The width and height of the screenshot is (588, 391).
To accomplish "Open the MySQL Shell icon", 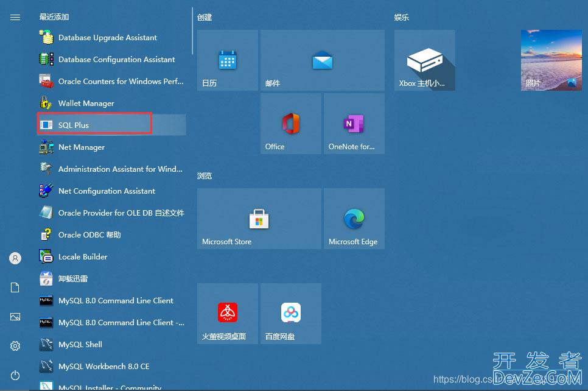I will coord(46,344).
